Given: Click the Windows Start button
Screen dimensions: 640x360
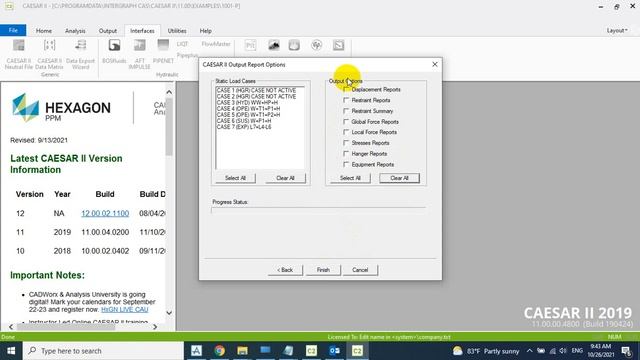Looking at the screenshot, I should tap(11, 351).
